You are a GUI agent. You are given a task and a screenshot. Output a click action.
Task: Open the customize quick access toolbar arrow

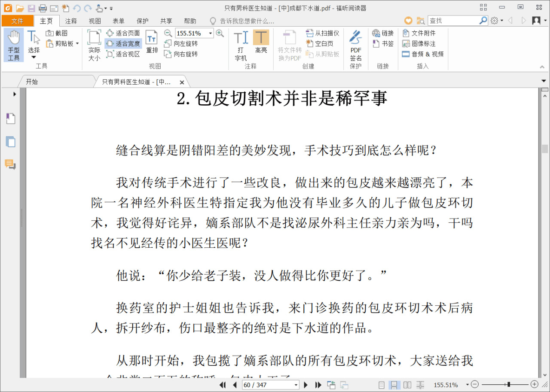[x=111, y=8]
